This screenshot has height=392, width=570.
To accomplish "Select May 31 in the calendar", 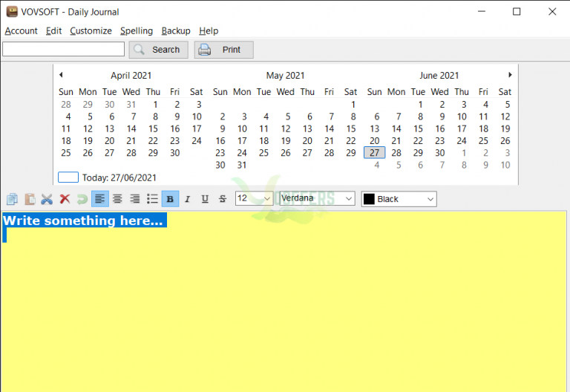I will (x=242, y=165).
